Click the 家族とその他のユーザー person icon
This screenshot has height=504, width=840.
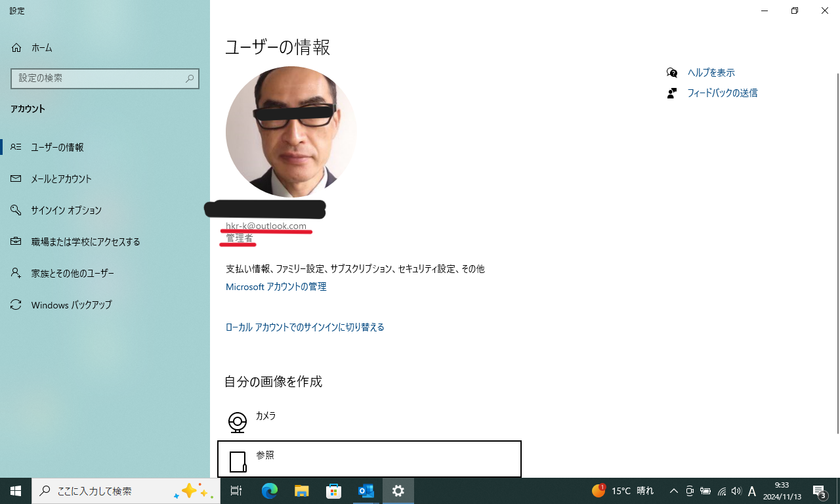pyautogui.click(x=16, y=273)
